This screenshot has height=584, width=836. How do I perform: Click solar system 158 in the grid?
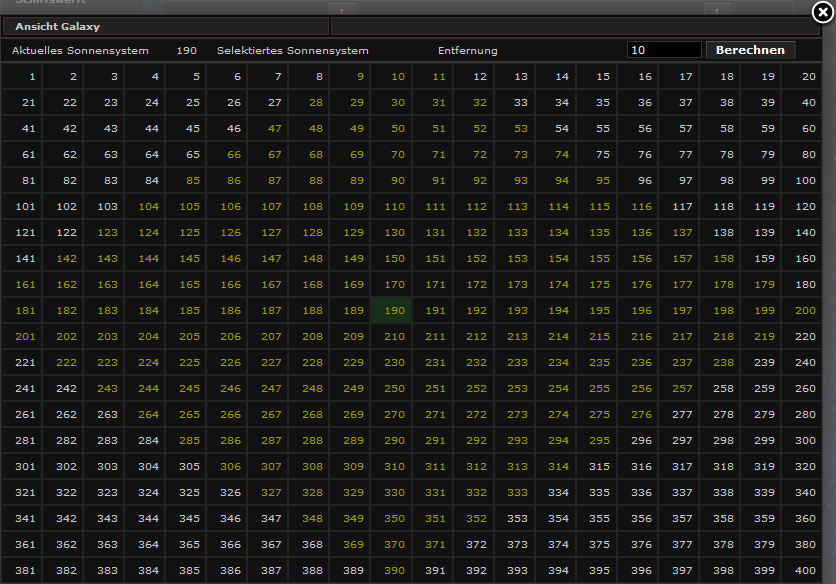point(720,258)
